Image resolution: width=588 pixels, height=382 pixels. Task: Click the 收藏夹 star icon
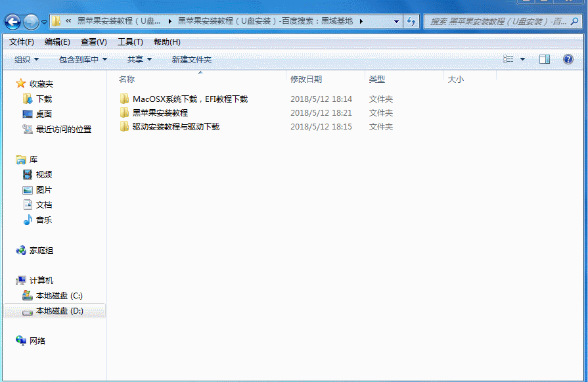(21, 84)
